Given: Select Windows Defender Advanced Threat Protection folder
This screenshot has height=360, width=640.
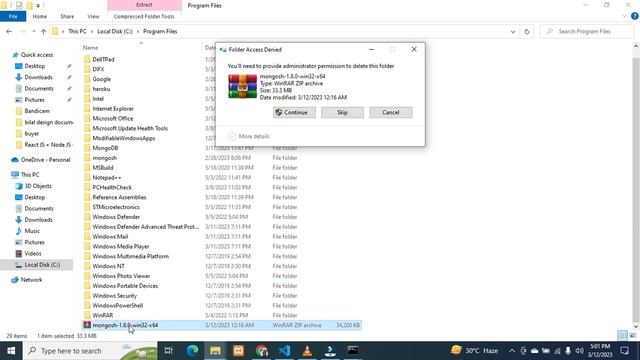Looking at the screenshot, I should [x=145, y=227].
